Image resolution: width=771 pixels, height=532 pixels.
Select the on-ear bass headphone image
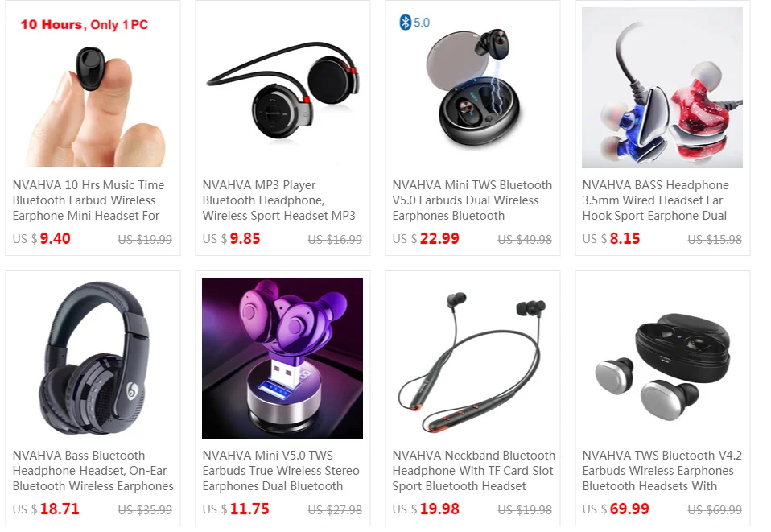[x=93, y=358]
